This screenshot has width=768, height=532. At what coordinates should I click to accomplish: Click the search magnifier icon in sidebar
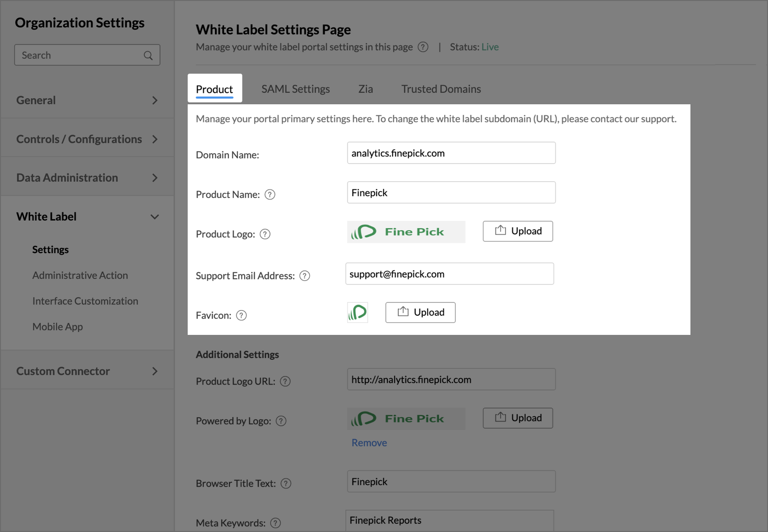148,55
